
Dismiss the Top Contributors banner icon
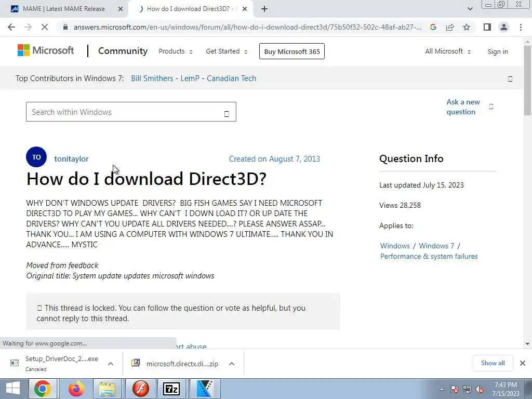pos(510,79)
